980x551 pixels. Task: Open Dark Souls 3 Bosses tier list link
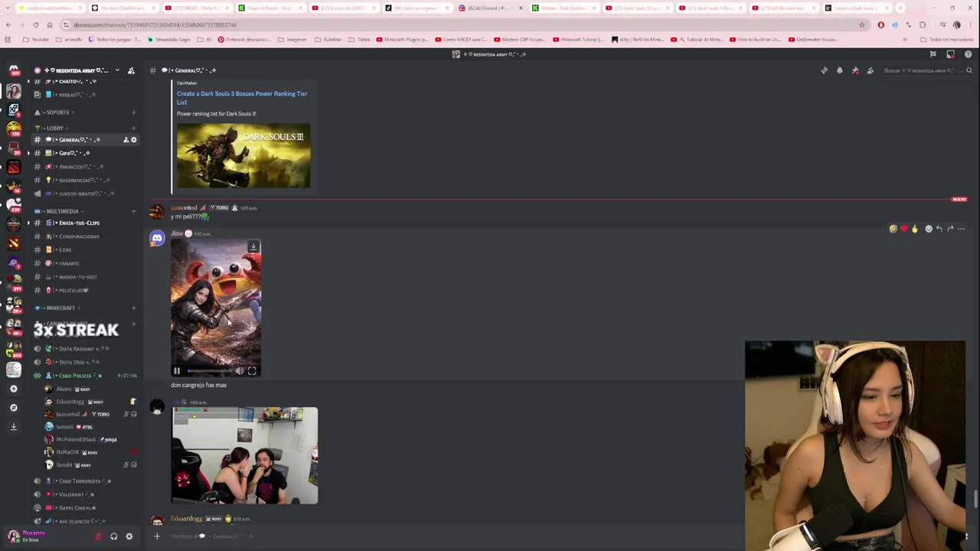pos(242,97)
